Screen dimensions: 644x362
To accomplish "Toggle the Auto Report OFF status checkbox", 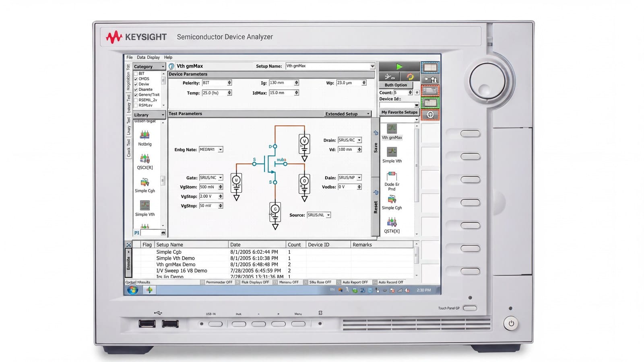I will 339,282.
